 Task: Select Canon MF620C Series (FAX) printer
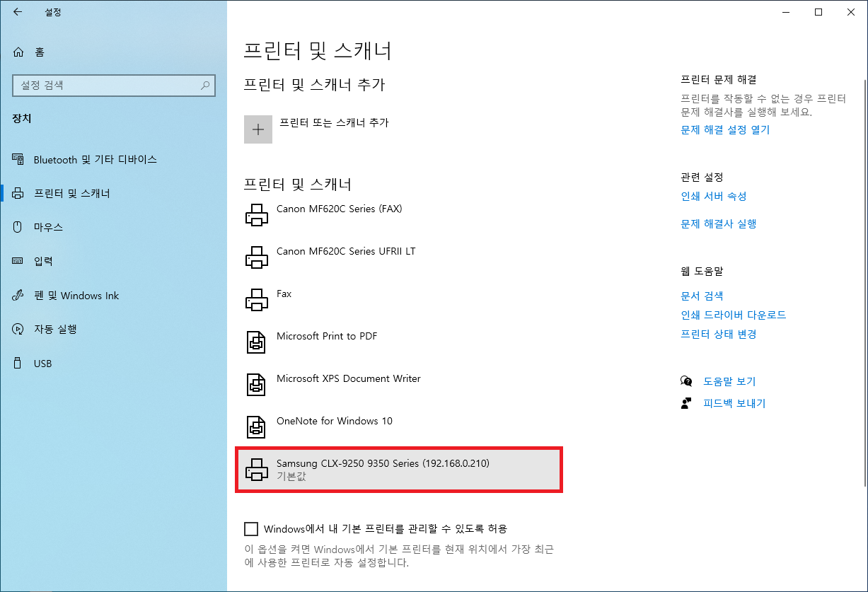(x=400, y=215)
